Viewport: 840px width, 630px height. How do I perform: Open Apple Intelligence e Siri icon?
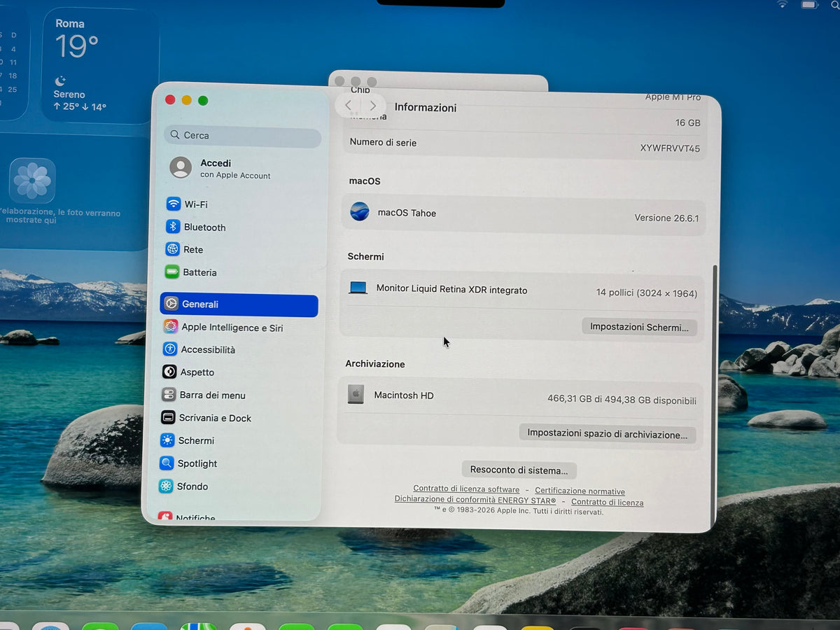pyautogui.click(x=170, y=326)
